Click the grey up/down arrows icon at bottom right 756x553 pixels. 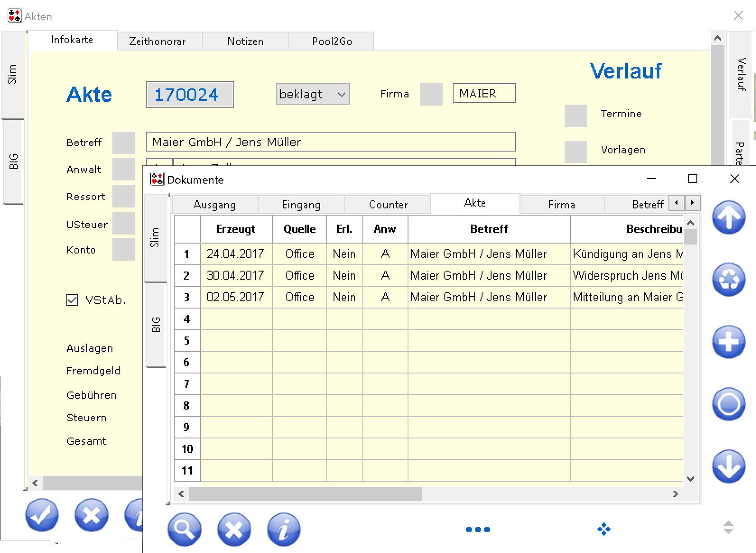pos(728,527)
